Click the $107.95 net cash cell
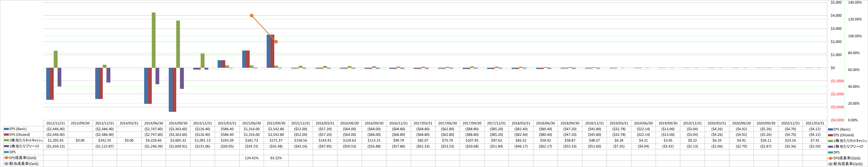Image resolution: width=868 pixels, height=167 pixels. [x=472, y=140]
